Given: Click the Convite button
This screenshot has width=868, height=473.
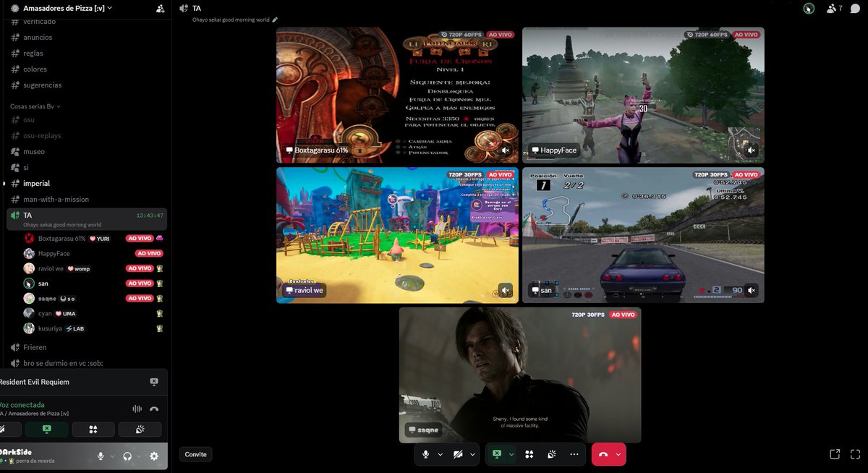Looking at the screenshot, I should pyautogui.click(x=195, y=454).
